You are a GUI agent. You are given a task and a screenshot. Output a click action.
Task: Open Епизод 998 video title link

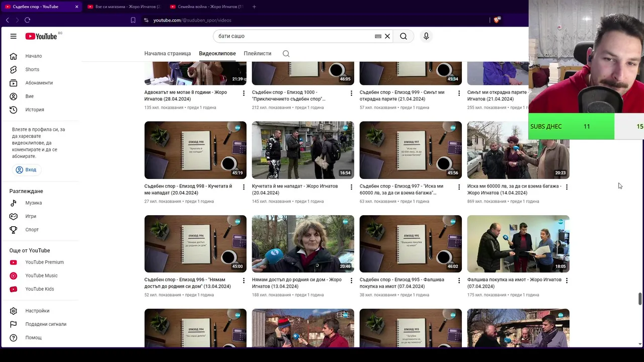pos(188,190)
